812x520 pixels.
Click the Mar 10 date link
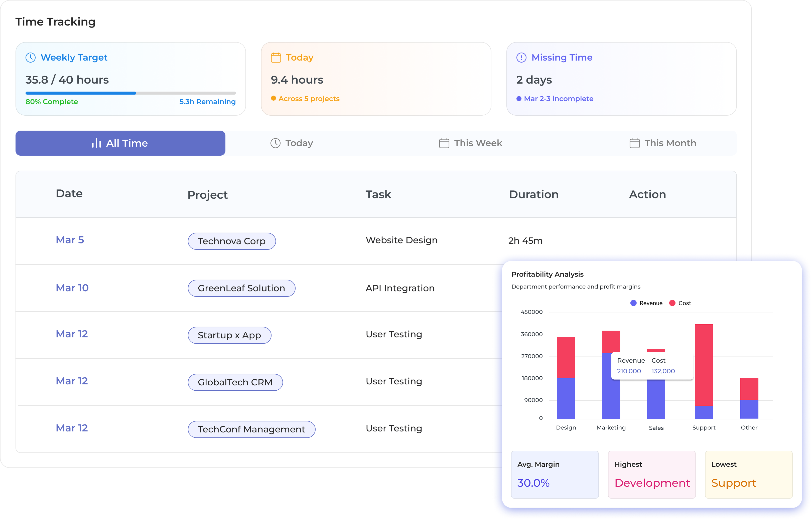coord(72,288)
